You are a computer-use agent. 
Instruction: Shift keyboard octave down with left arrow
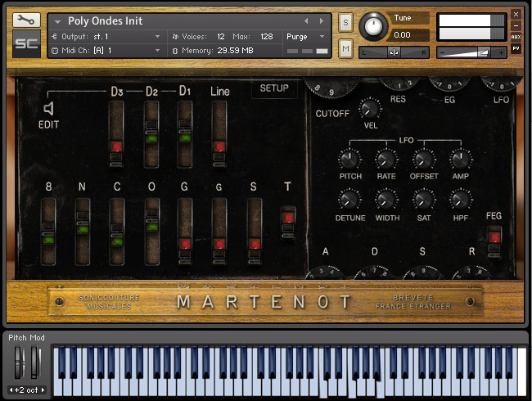pyautogui.click(x=11, y=390)
